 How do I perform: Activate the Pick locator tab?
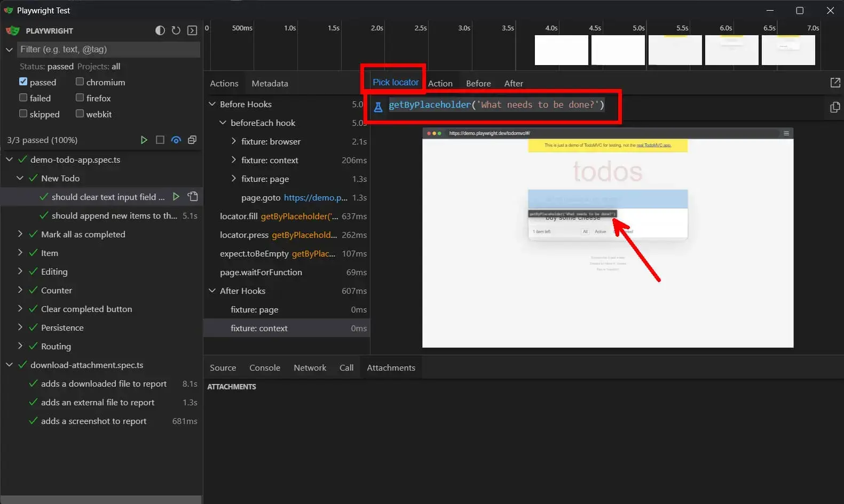pyautogui.click(x=396, y=82)
